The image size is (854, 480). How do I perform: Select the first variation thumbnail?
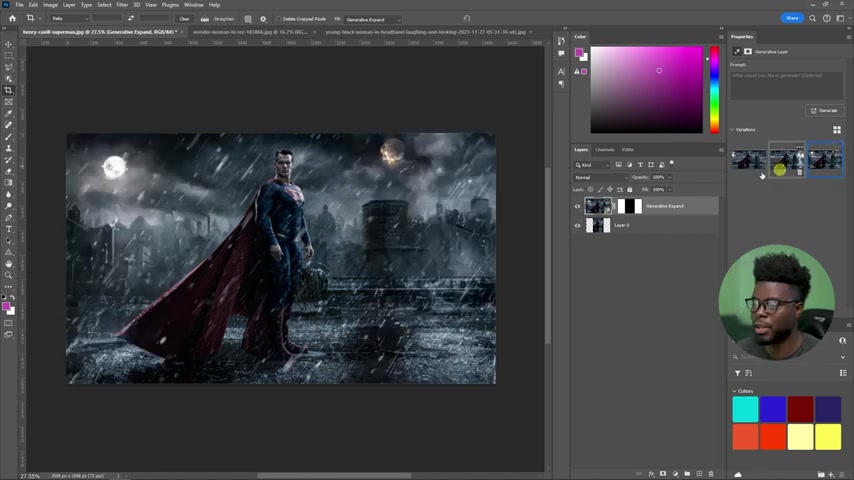748,160
